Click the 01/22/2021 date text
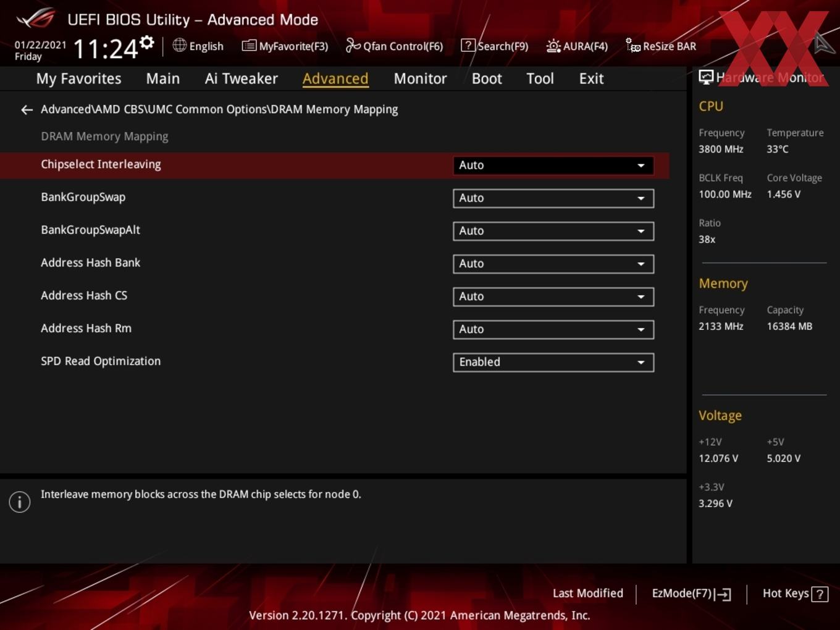Image resolution: width=840 pixels, height=630 pixels. tap(40, 45)
